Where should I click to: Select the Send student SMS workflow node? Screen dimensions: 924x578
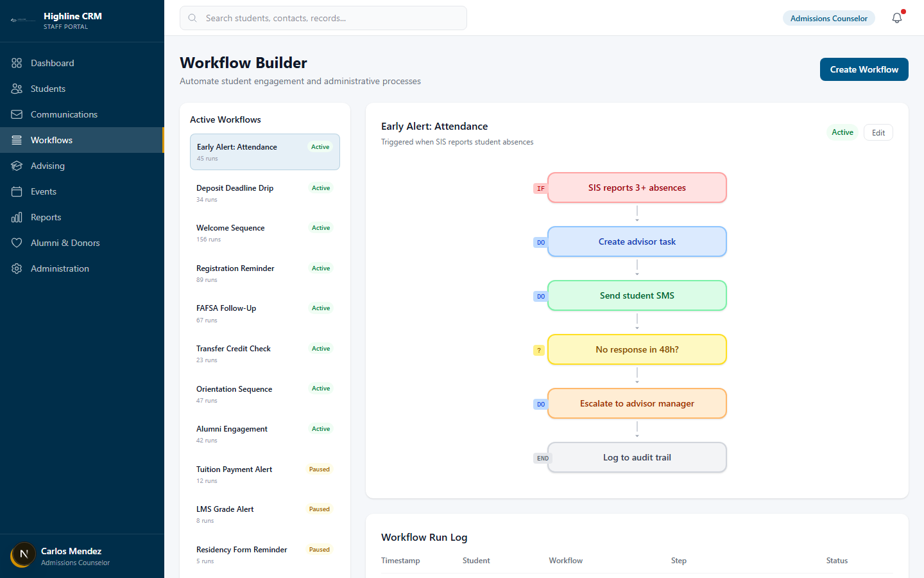[x=637, y=295]
